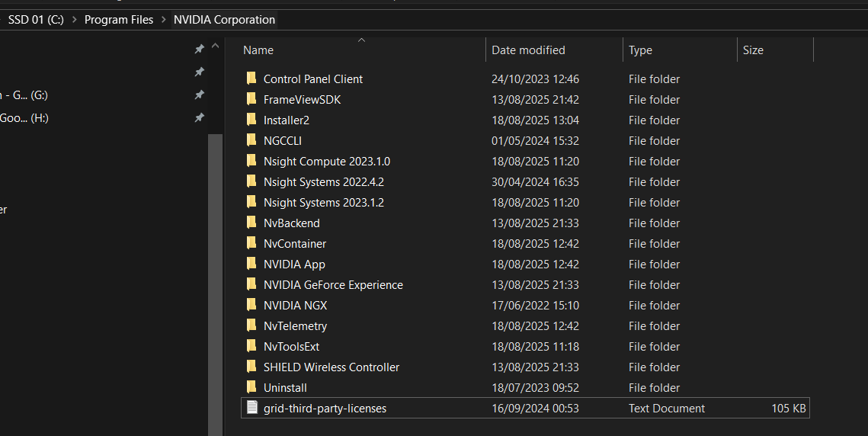
Task: Click the Control Panel Client folder icon
Action: (x=251, y=79)
